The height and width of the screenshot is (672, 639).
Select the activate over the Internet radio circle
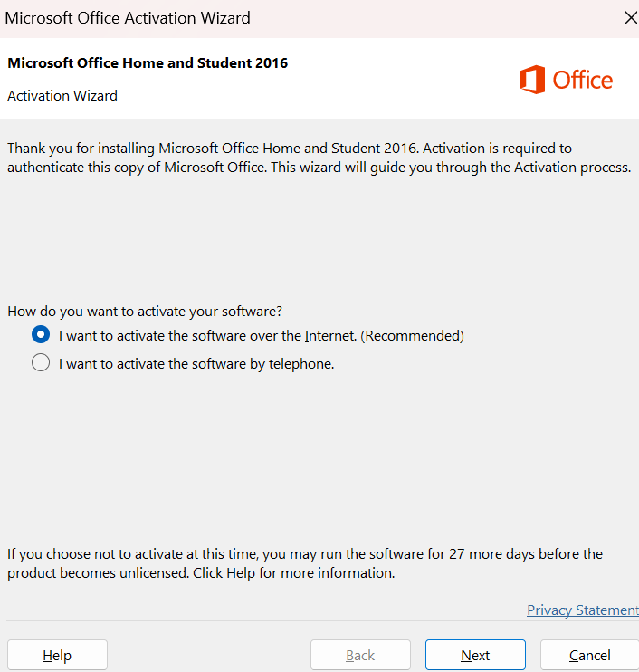[41, 335]
